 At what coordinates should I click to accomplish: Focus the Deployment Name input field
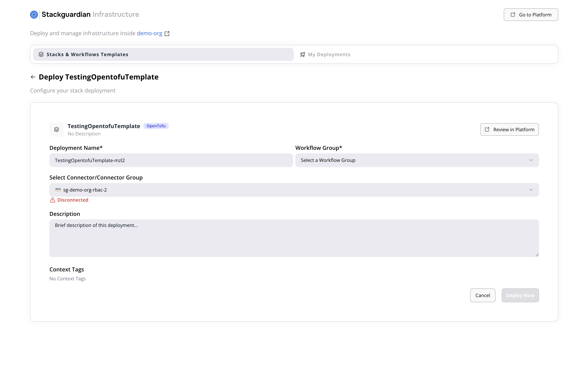tap(171, 160)
